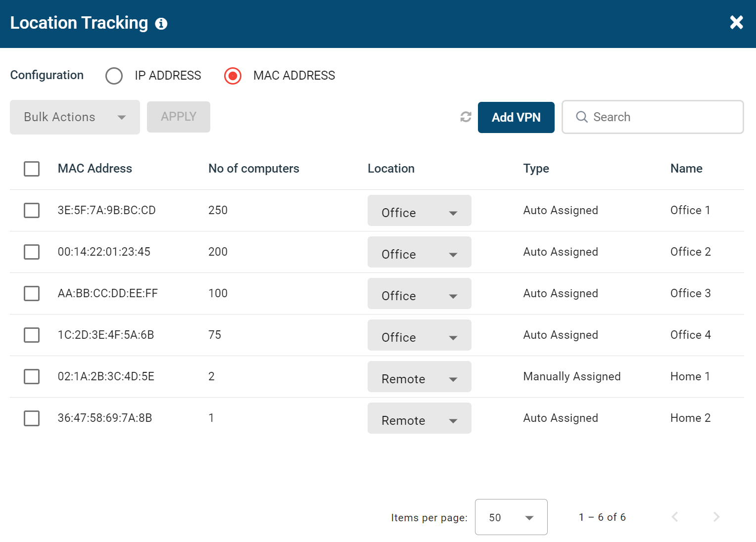
Task: Tick the select-all checkbox in the header
Action: (32, 169)
